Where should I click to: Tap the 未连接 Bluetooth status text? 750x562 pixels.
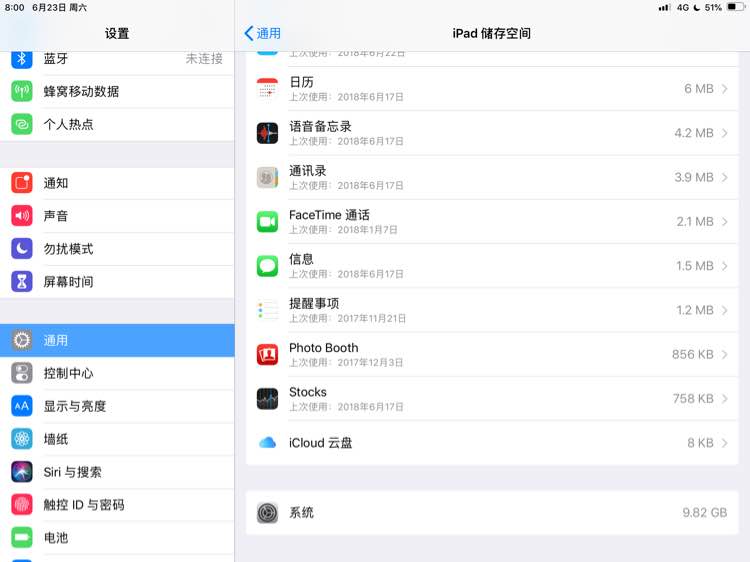point(204,59)
